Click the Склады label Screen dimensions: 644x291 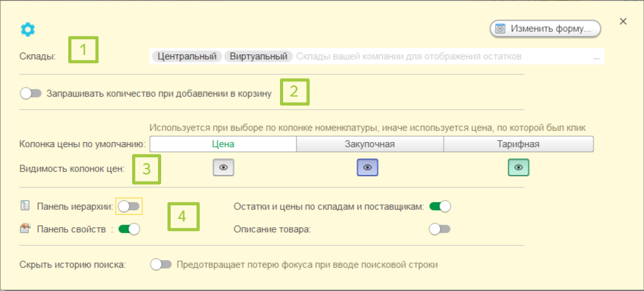[x=37, y=57]
